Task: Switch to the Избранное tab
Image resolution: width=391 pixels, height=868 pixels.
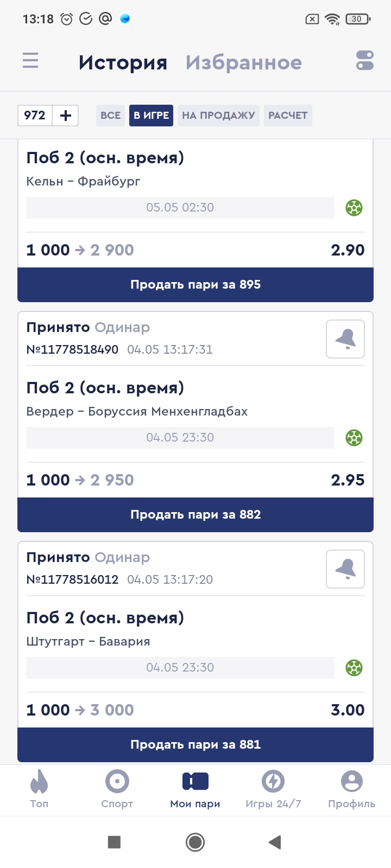Action: point(243,62)
